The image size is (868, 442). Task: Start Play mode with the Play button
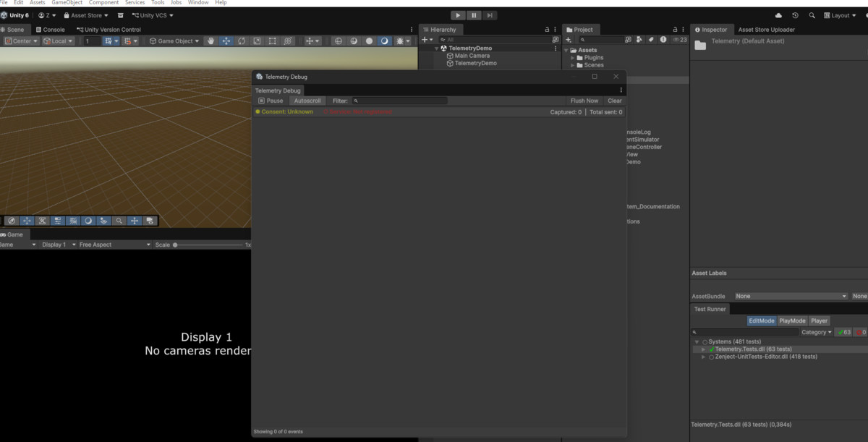pos(458,15)
